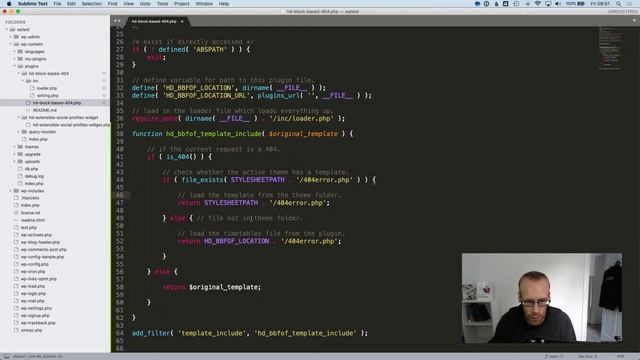Open the Project menu
640x360 pixels.
(182, 4)
